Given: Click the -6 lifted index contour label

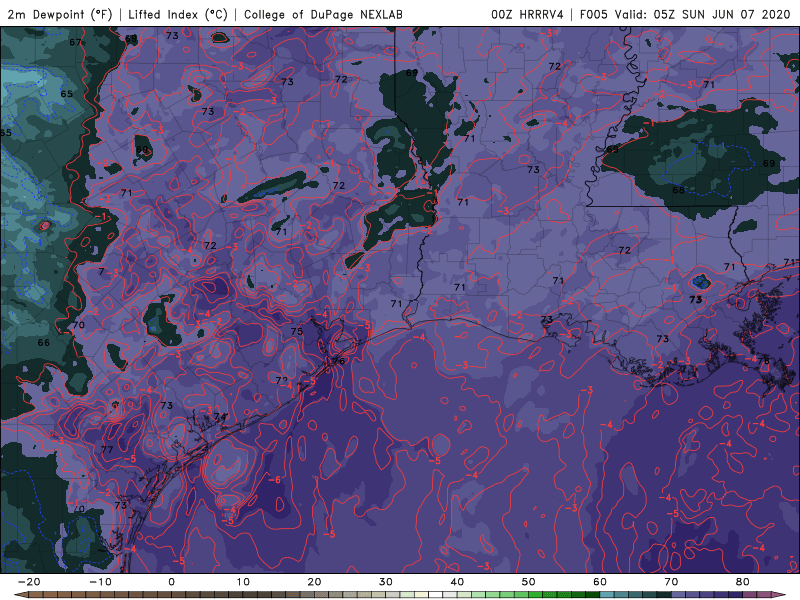Looking at the screenshot, I should point(274,480).
